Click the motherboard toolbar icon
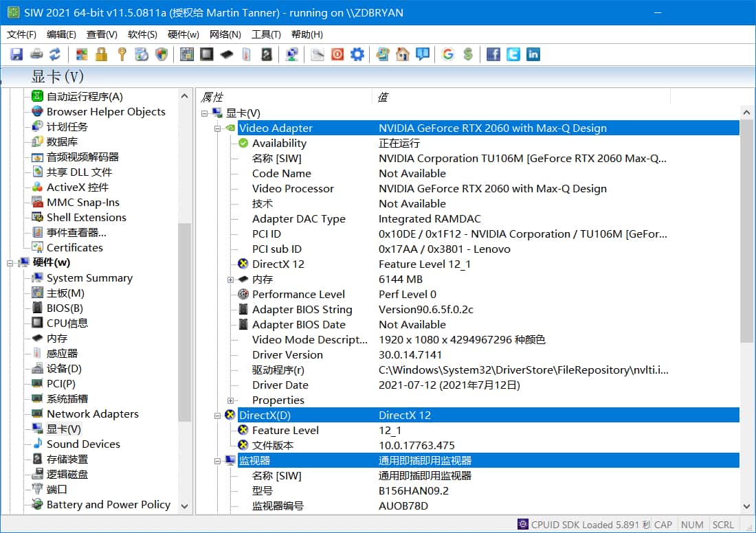This screenshot has height=533, width=756. 186,54
